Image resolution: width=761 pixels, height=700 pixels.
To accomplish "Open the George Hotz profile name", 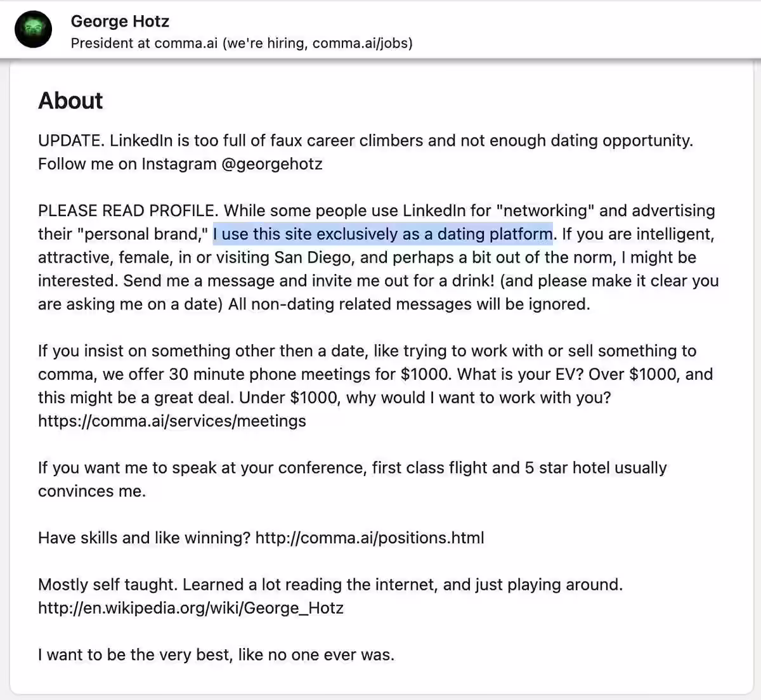I will [120, 21].
